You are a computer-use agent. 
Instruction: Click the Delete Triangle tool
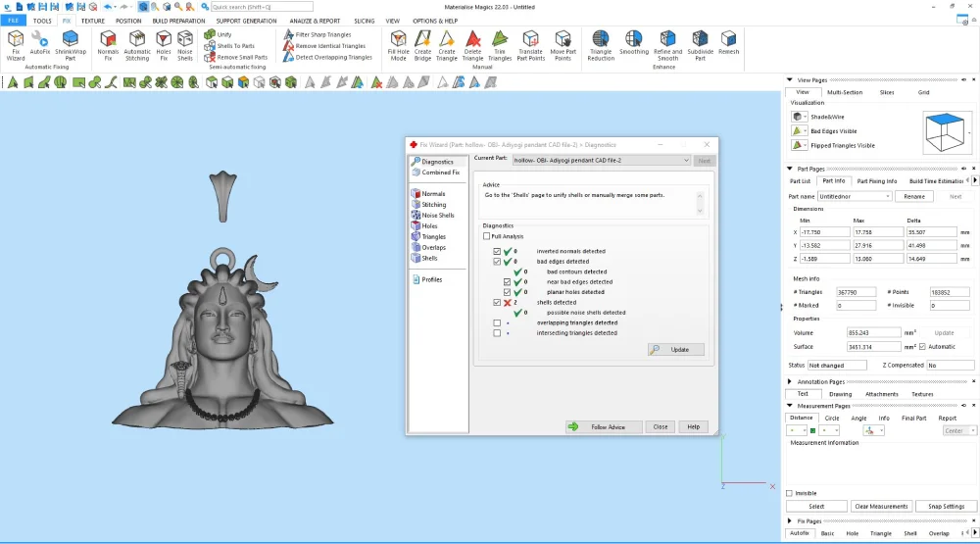(472, 46)
